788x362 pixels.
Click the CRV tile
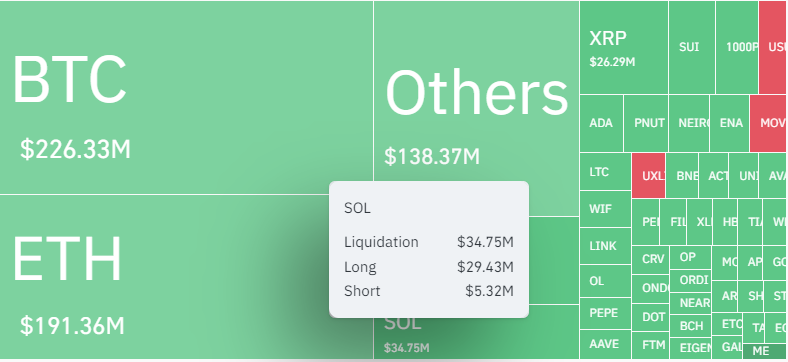(x=650, y=259)
